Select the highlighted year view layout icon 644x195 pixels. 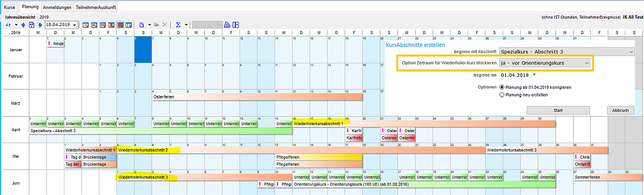tap(120, 25)
